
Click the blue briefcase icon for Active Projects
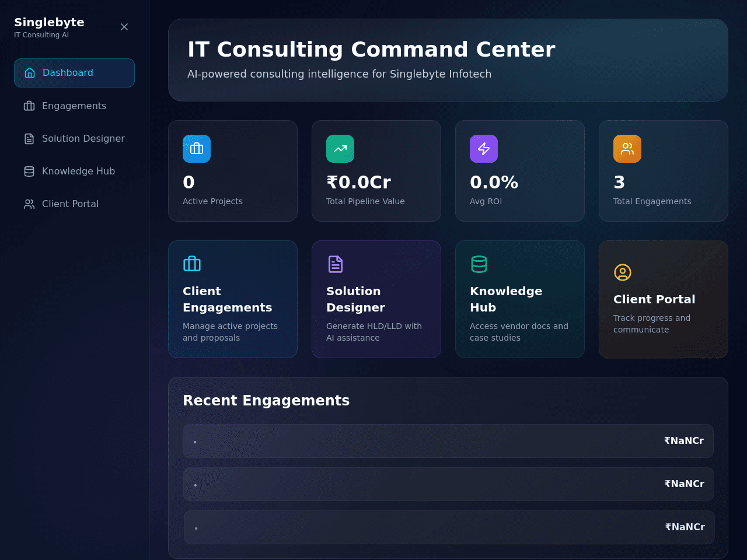click(197, 149)
